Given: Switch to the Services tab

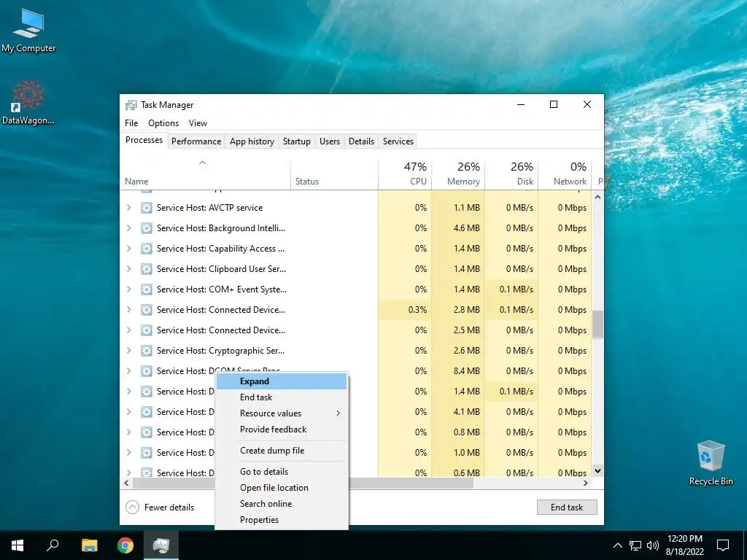Looking at the screenshot, I should pos(398,141).
